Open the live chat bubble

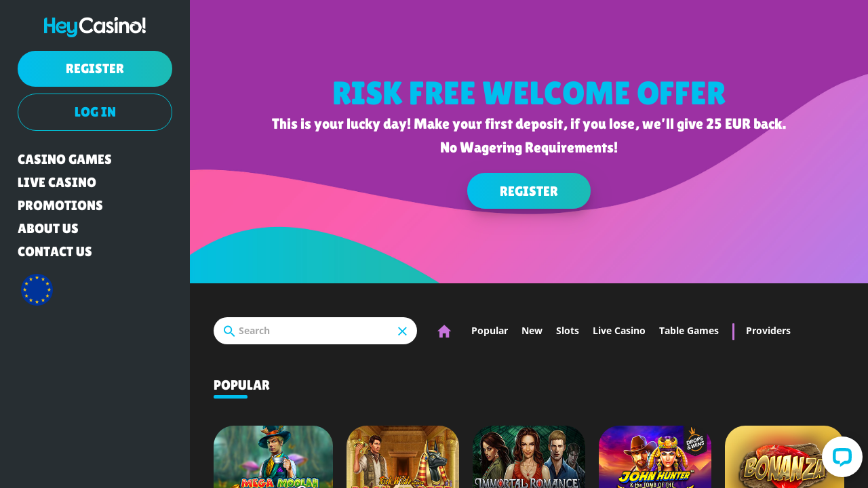click(842, 457)
